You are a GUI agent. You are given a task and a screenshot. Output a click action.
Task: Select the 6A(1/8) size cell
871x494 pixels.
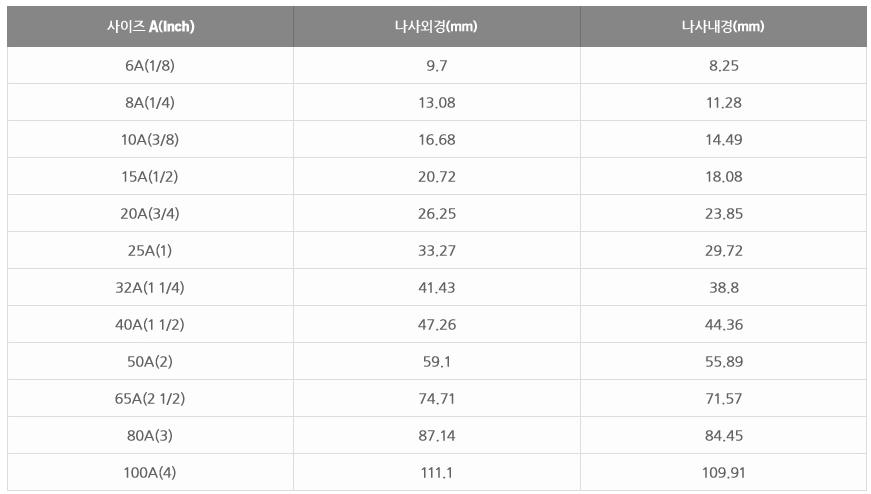(150, 66)
